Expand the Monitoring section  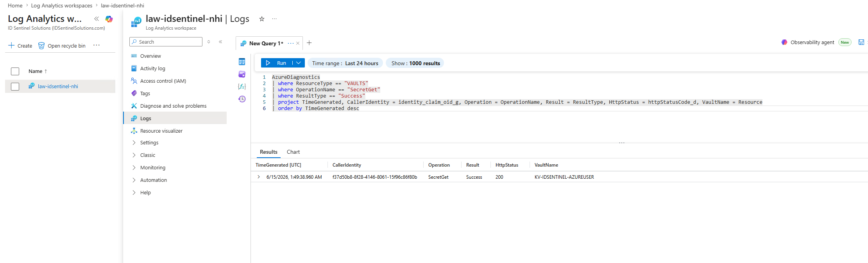[x=134, y=167]
